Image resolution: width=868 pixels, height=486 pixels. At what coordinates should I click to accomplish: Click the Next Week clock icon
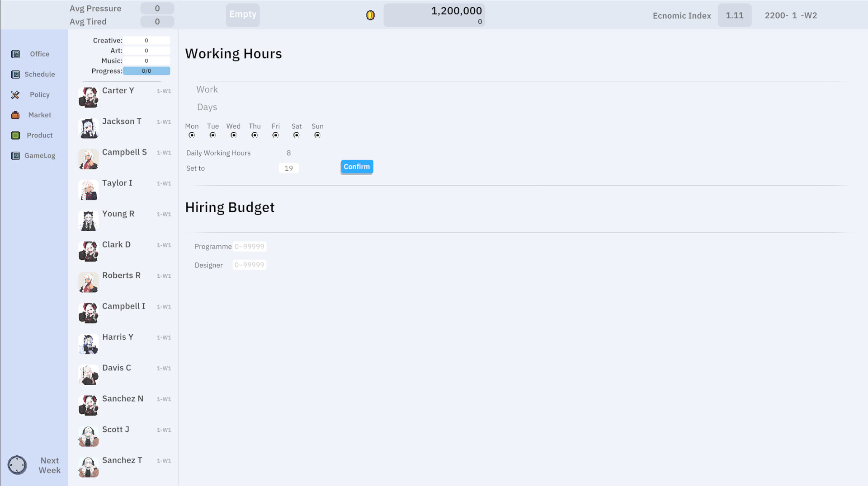pyautogui.click(x=17, y=465)
